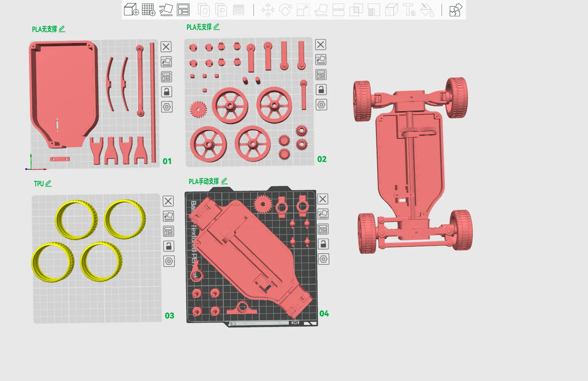Rename the PLA手动支撑 plate via pencil

tap(224, 181)
